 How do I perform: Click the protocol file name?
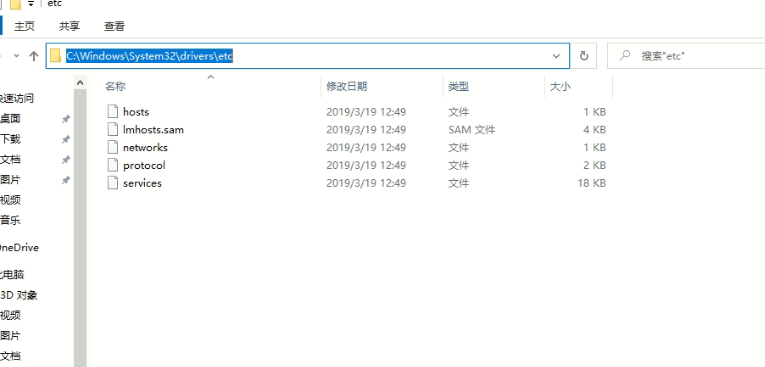144,165
